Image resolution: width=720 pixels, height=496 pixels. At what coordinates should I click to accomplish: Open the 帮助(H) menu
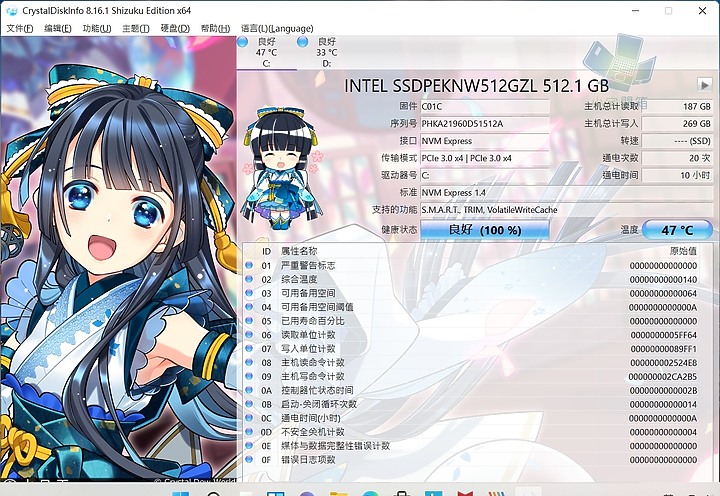click(x=215, y=28)
